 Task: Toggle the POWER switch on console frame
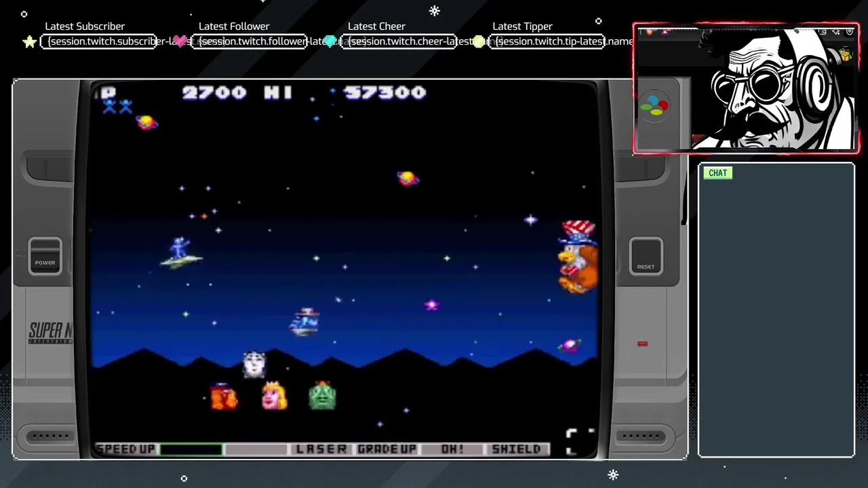click(45, 256)
